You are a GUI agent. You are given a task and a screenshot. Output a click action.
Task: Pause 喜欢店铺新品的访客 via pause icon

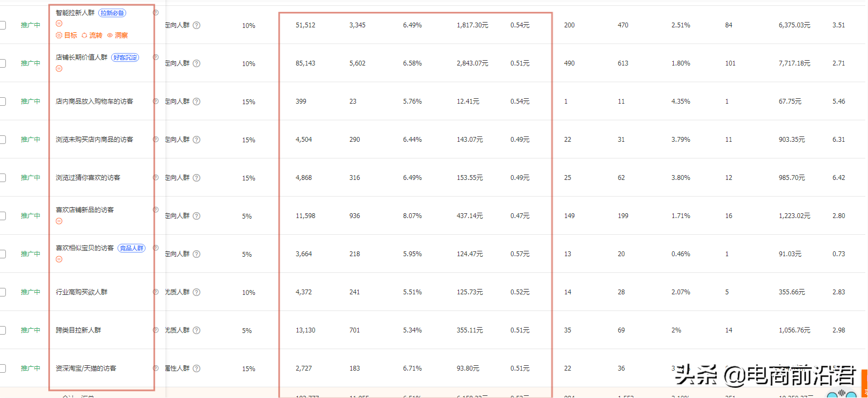59,221
